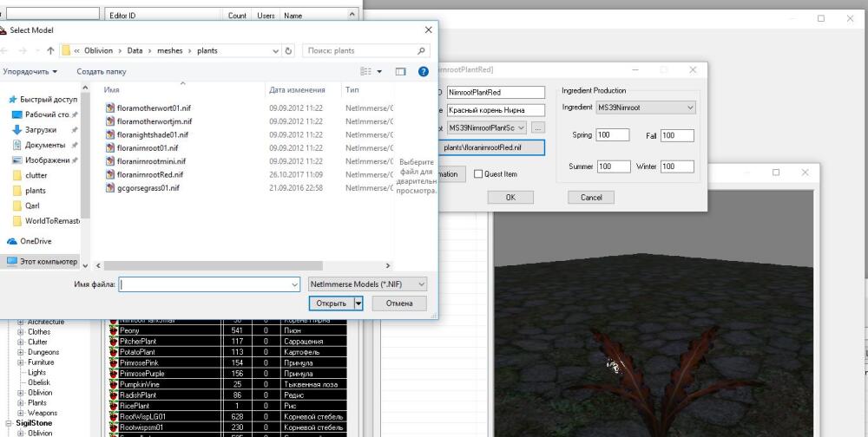Click Создать папку button

pyautogui.click(x=102, y=71)
